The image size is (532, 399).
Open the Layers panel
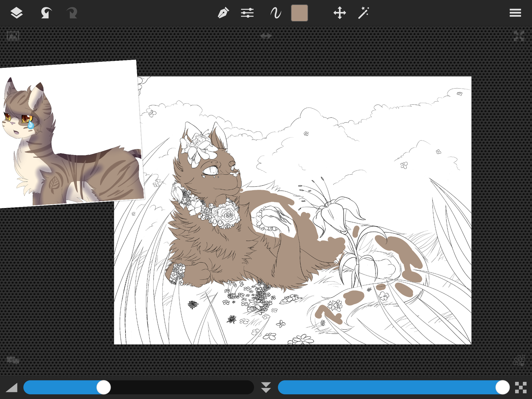(17, 13)
